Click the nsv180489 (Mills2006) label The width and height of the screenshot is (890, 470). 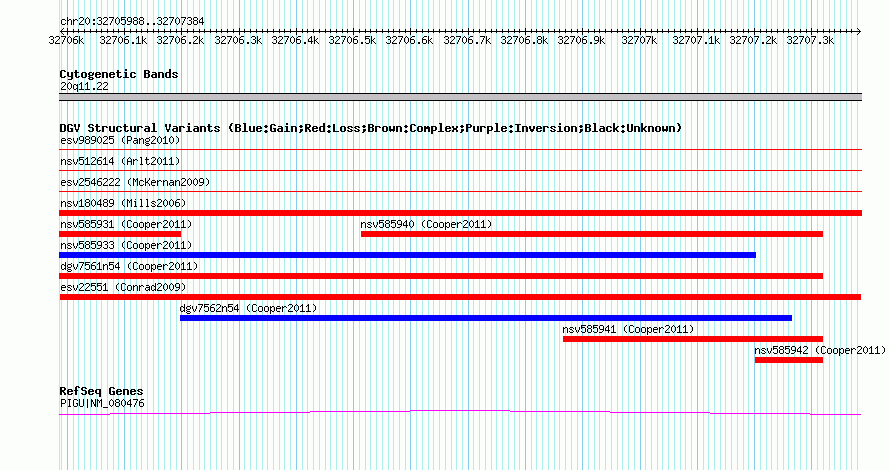123,203
